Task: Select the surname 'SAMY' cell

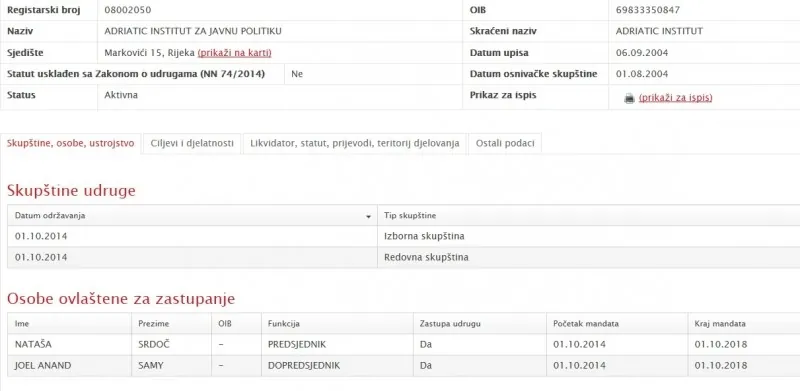Action: click(171, 365)
